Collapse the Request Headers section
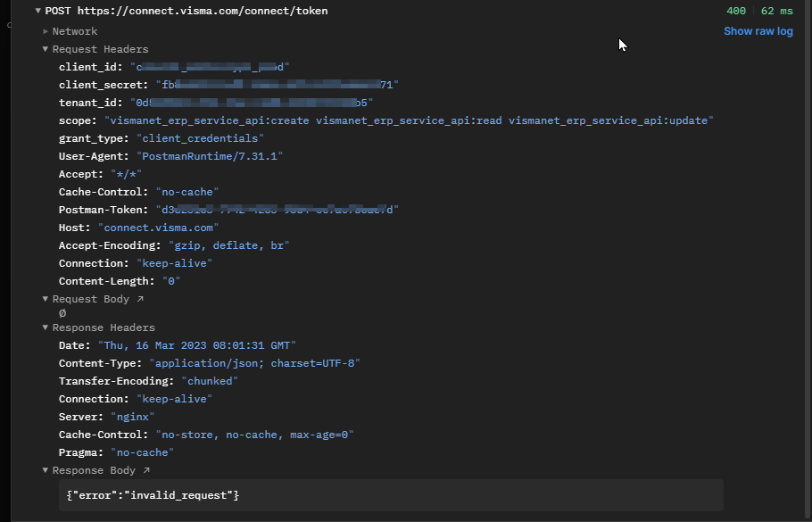This screenshot has height=522, width=812. [x=45, y=49]
